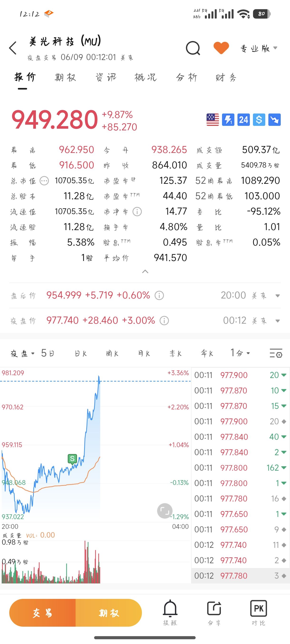Select the 日K chart period

point(81,353)
